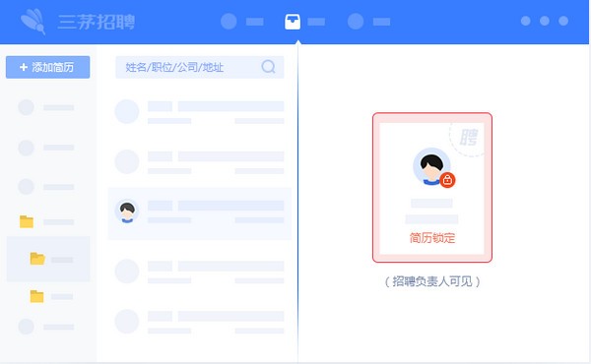
Task: Click the 三茅招聘 title text
Action: click(97, 22)
